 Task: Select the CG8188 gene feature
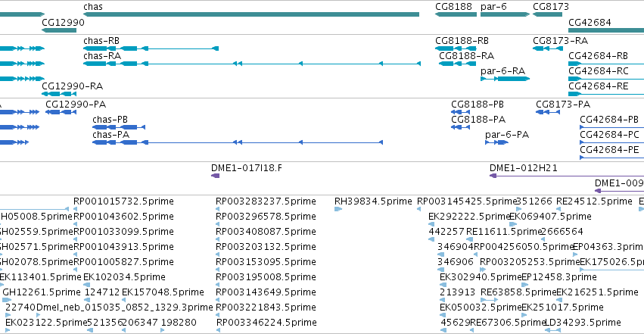[x=456, y=15]
